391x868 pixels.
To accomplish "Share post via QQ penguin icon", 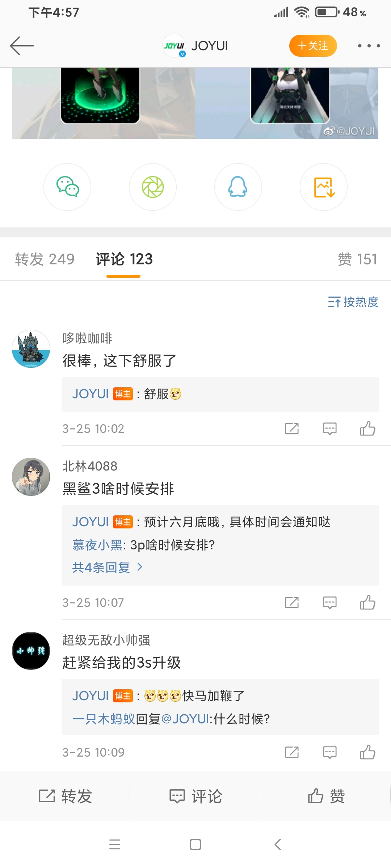I will pos(238,187).
